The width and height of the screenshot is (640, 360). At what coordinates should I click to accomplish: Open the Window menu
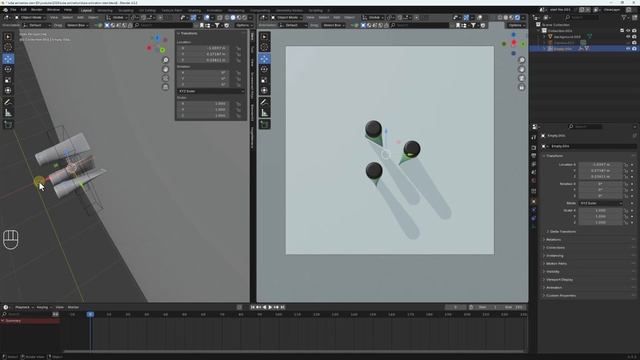click(x=53, y=10)
